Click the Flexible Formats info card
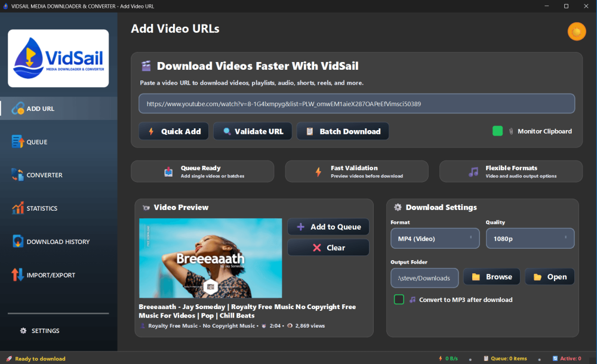 (x=511, y=171)
